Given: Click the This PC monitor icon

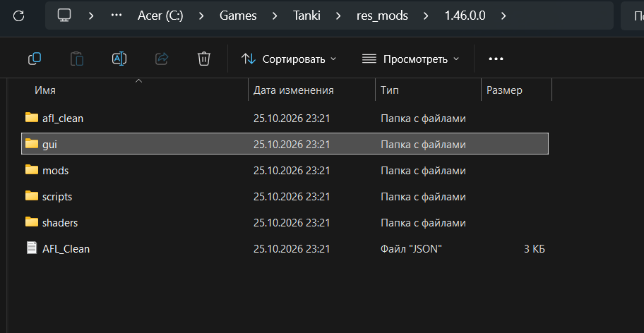Looking at the screenshot, I should pyautogui.click(x=64, y=16).
